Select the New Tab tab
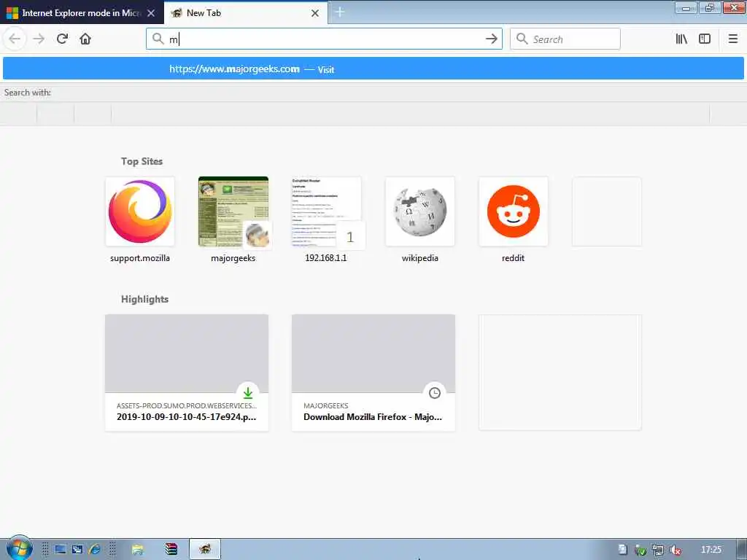The width and height of the screenshot is (747, 560). point(246,12)
